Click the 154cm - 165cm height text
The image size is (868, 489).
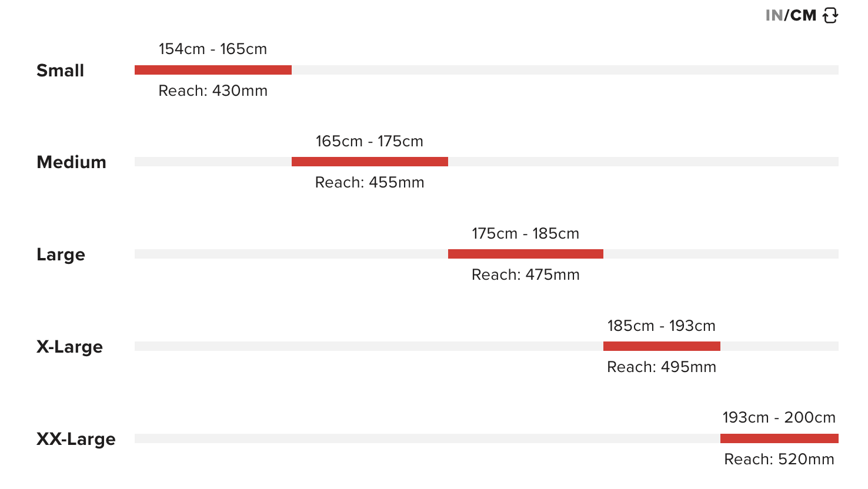[213, 49]
